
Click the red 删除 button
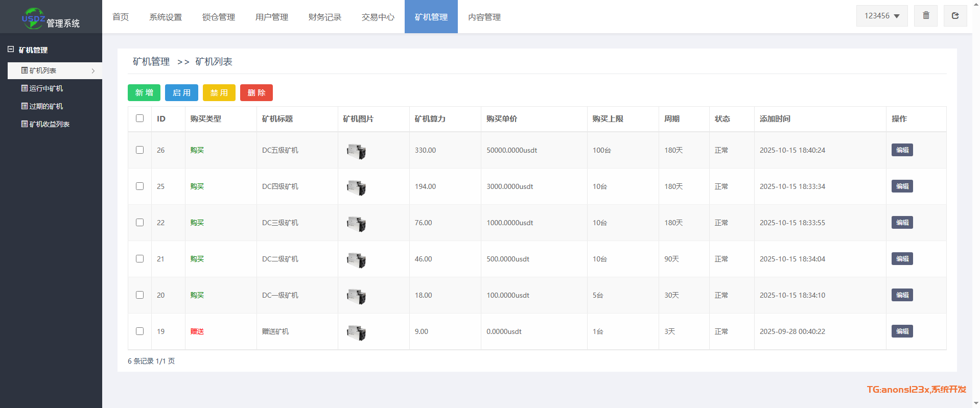point(256,92)
